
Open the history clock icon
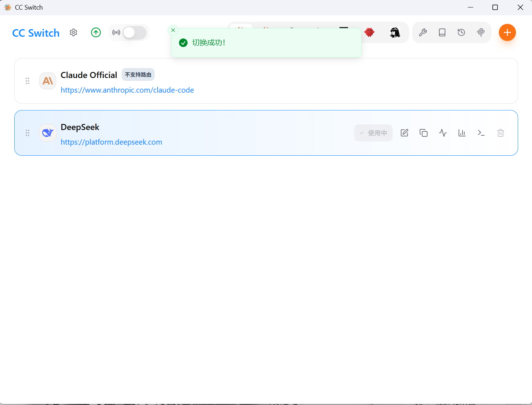tap(461, 32)
